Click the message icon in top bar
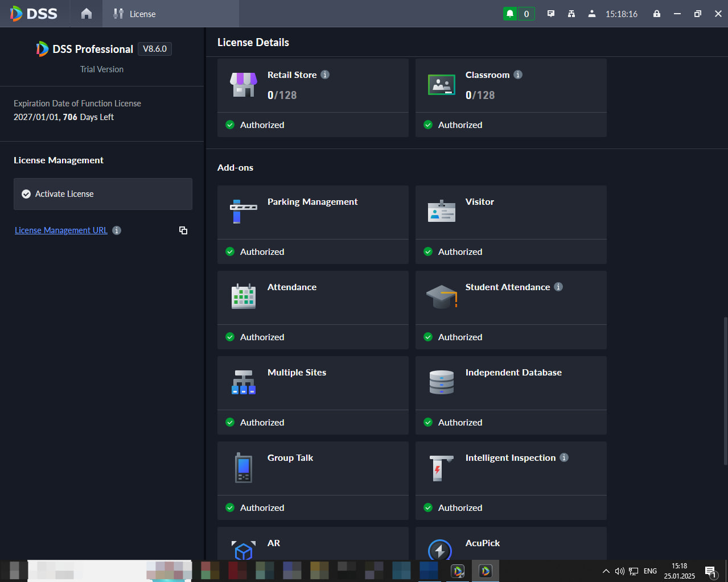The width and height of the screenshot is (728, 582). pos(551,14)
